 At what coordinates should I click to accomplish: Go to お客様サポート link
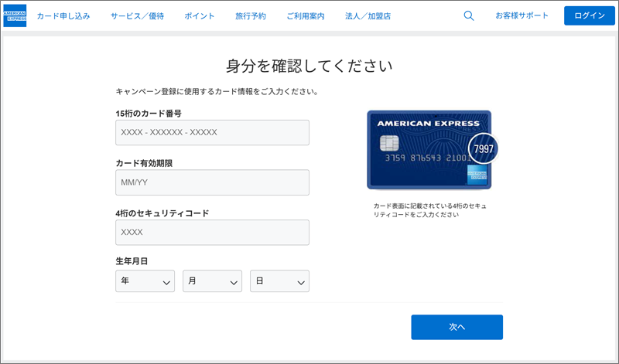click(x=522, y=15)
